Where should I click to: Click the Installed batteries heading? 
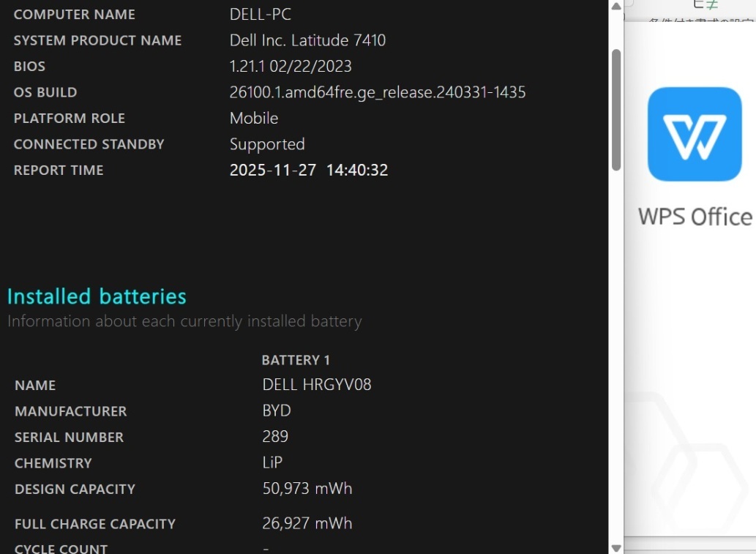coord(97,296)
